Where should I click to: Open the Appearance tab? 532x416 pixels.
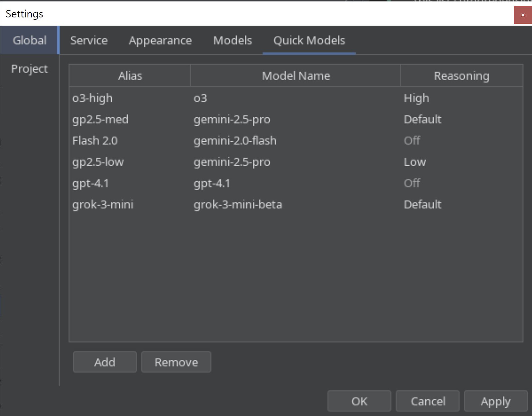point(160,40)
